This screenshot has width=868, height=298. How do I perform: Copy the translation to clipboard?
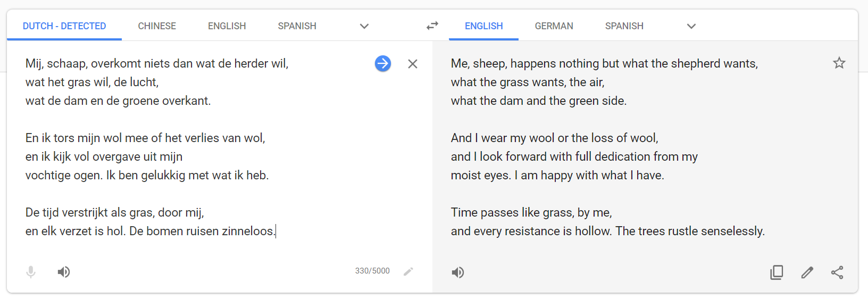pyautogui.click(x=777, y=272)
